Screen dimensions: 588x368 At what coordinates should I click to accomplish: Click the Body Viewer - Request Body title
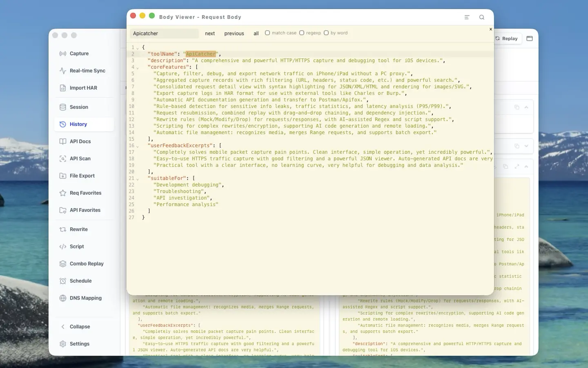pos(200,17)
